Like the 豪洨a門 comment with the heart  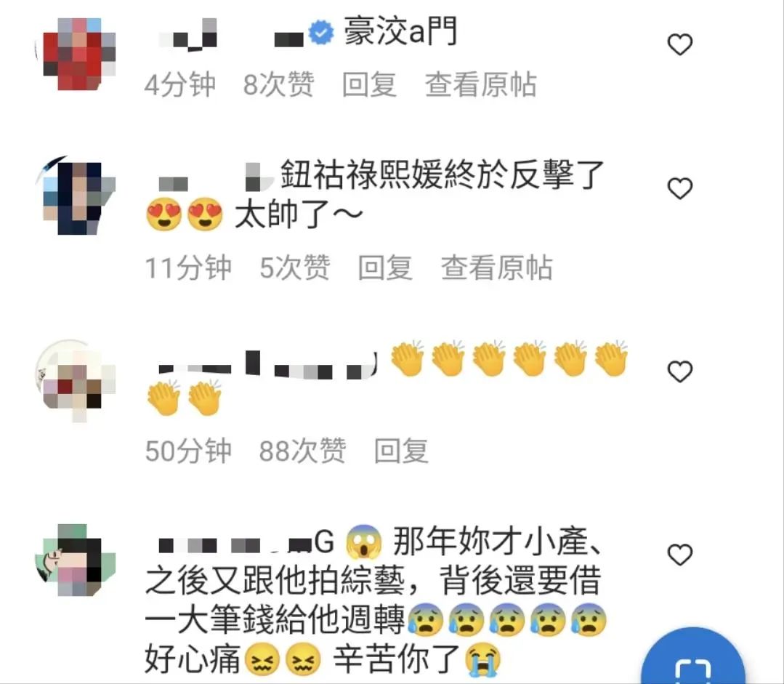click(x=680, y=44)
